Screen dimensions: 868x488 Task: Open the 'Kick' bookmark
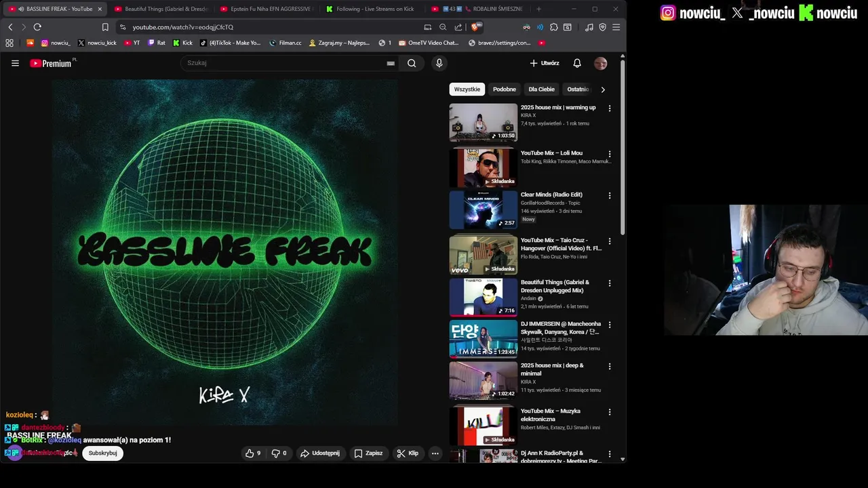click(x=183, y=43)
